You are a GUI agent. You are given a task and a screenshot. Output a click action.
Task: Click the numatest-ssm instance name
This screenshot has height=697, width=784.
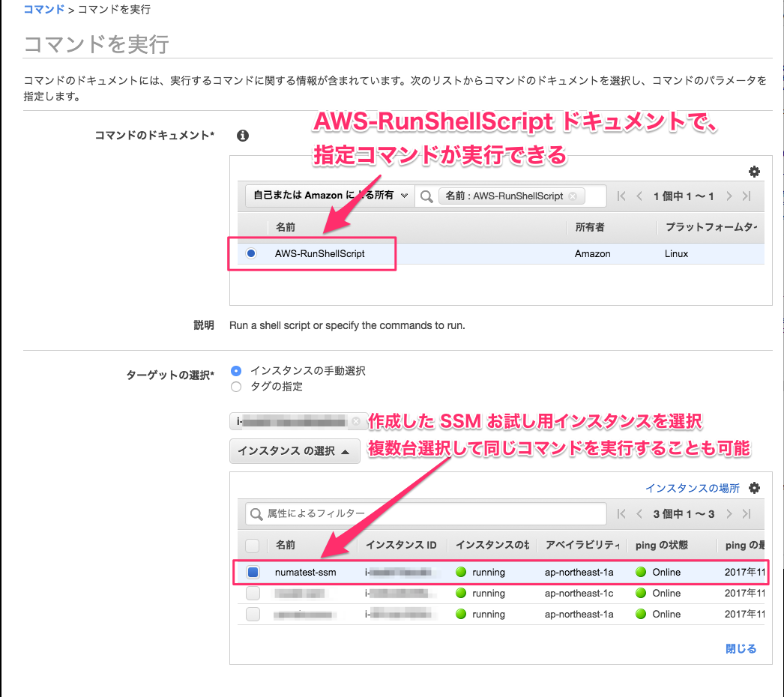click(306, 572)
